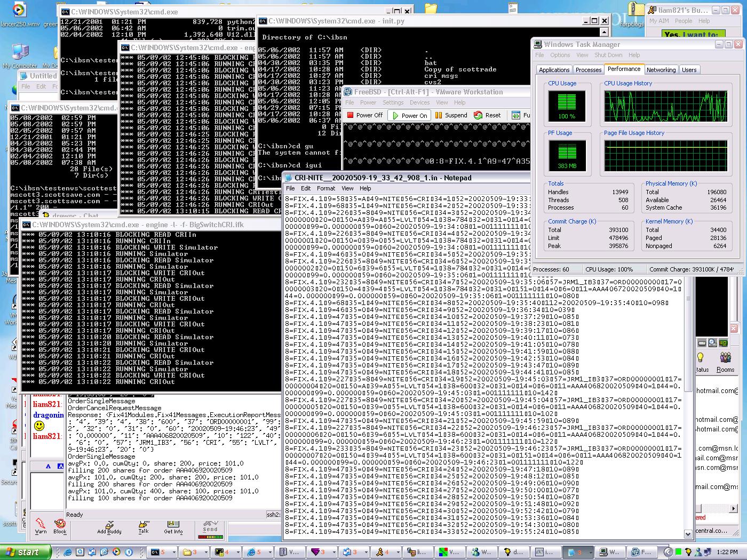This screenshot has width=747, height=560.
Task: Open Get Info for the buddy
Action: (x=173, y=526)
